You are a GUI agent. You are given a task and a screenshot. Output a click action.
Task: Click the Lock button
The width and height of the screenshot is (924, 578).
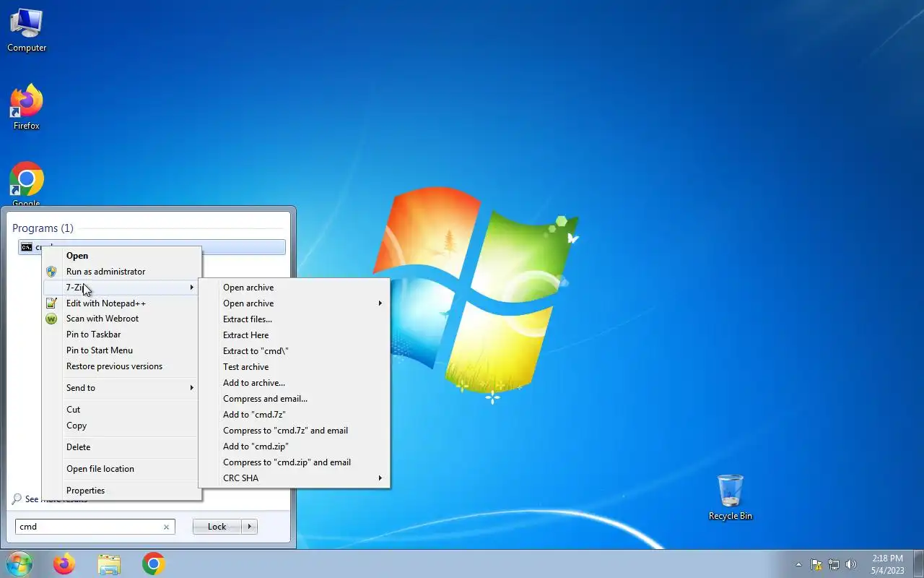[x=217, y=527]
